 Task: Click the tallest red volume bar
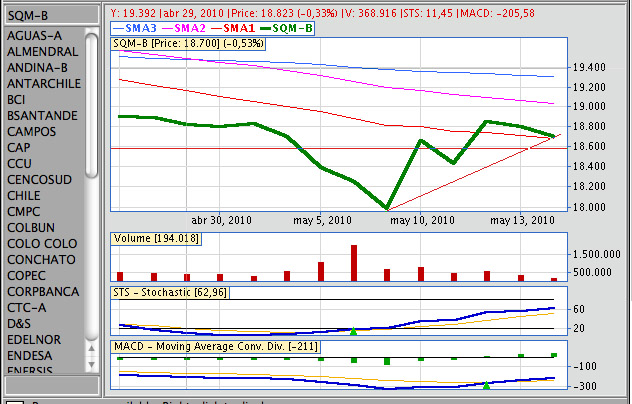coord(354,262)
